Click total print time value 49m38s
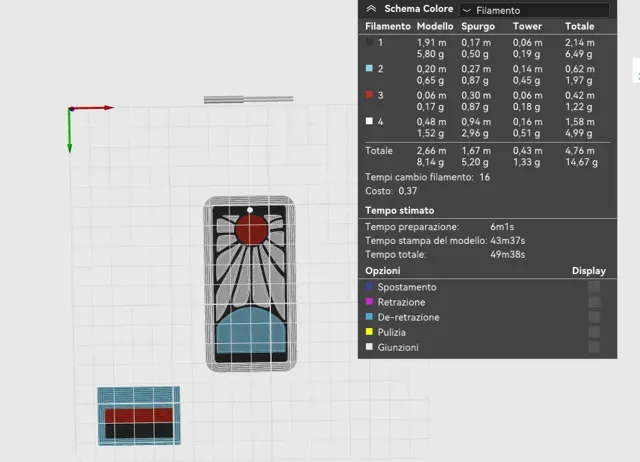 point(507,255)
